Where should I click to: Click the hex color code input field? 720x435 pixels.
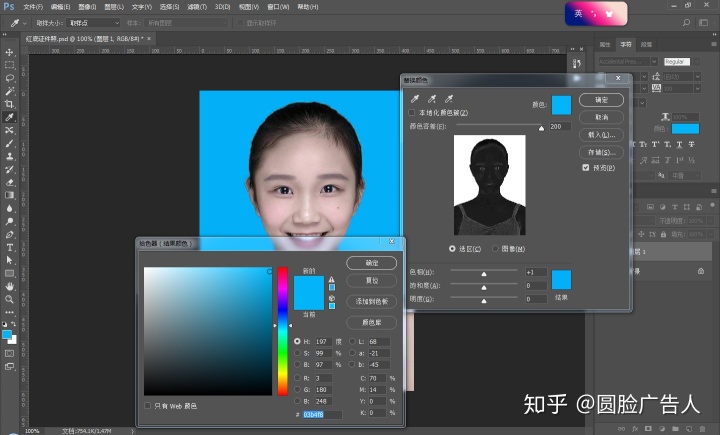(x=322, y=414)
